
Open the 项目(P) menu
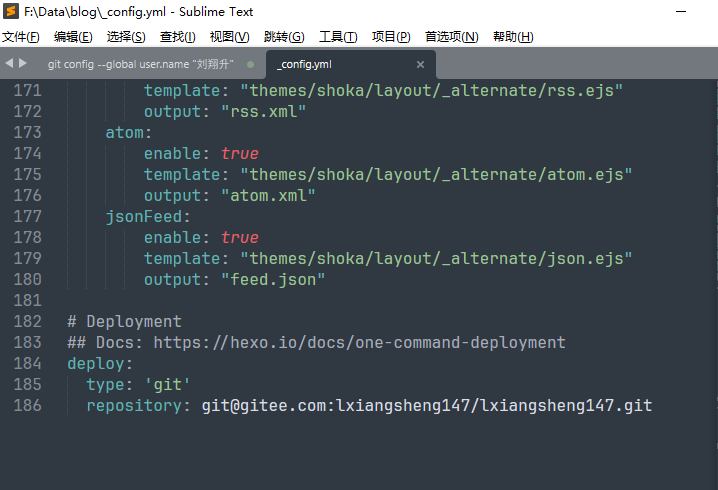391,37
